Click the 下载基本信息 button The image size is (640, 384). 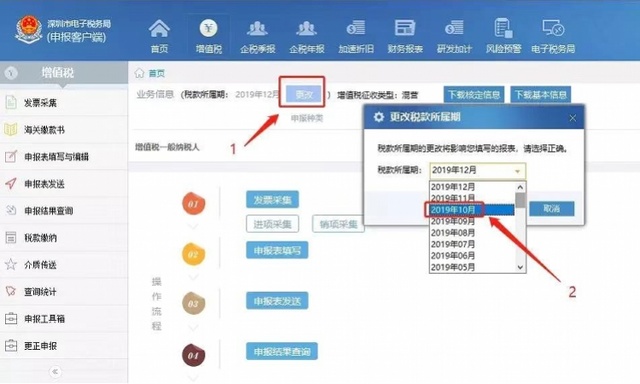[541, 95]
